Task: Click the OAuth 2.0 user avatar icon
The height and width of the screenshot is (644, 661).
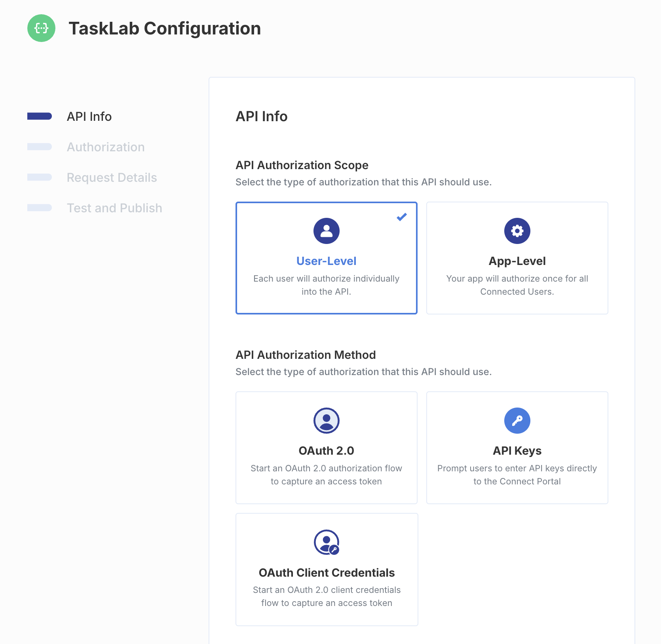Action: [x=326, y=420]
